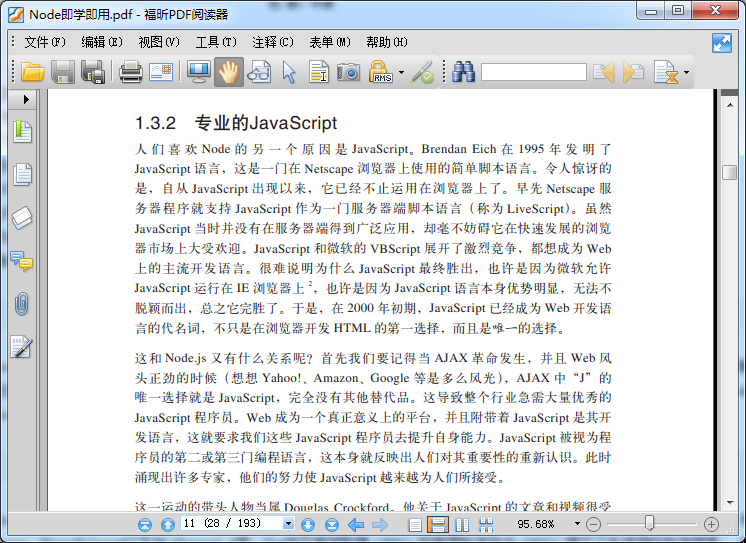
Task: Focus the find text input box
Action: (534, 72)
